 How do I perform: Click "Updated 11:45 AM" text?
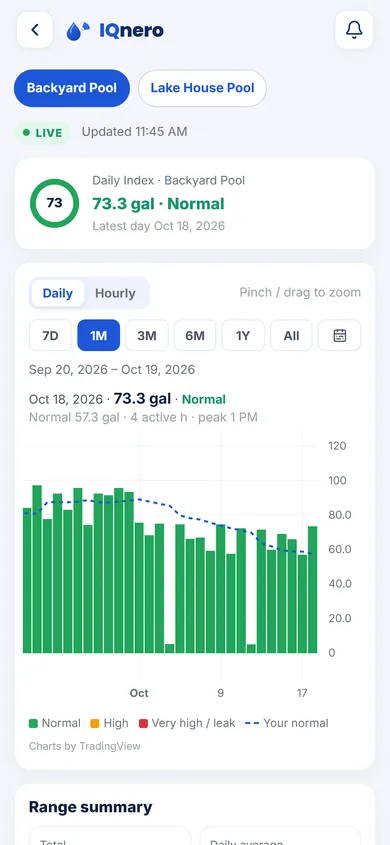(135, 131)
